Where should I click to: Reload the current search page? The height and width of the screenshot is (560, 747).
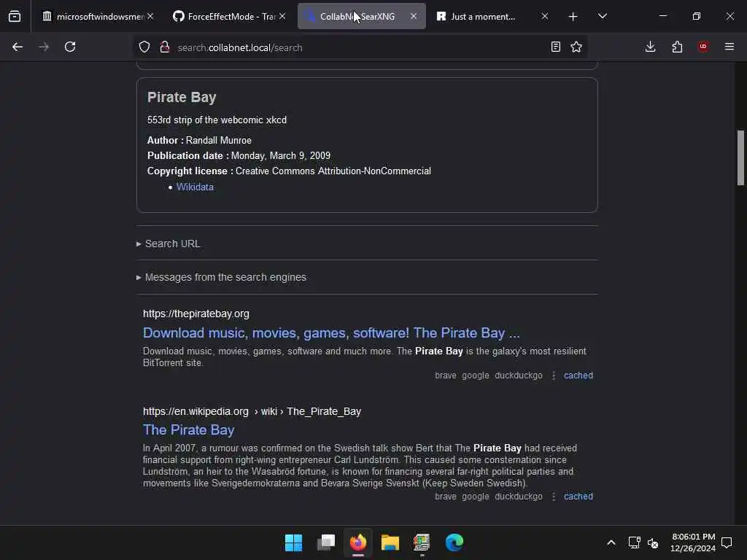point(70,47)
